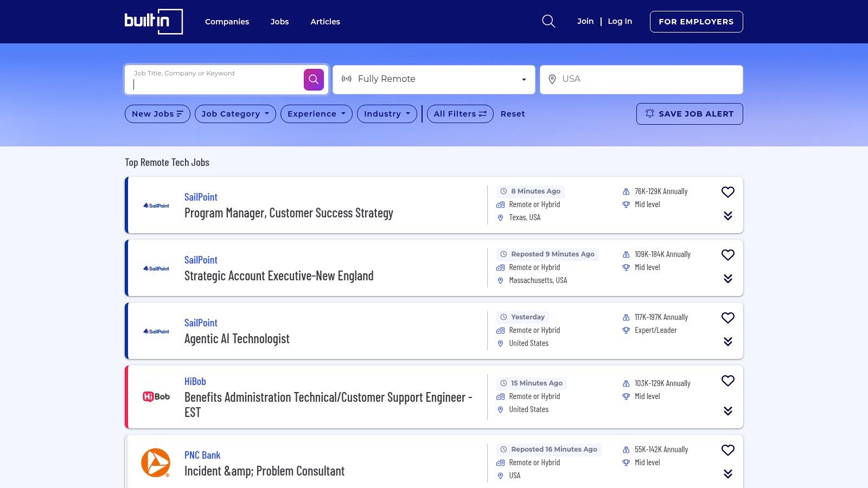Screen dimensions: 868x488
Task: Open the Articles menu
Action: pyautogui.click(x=325, y=22)
